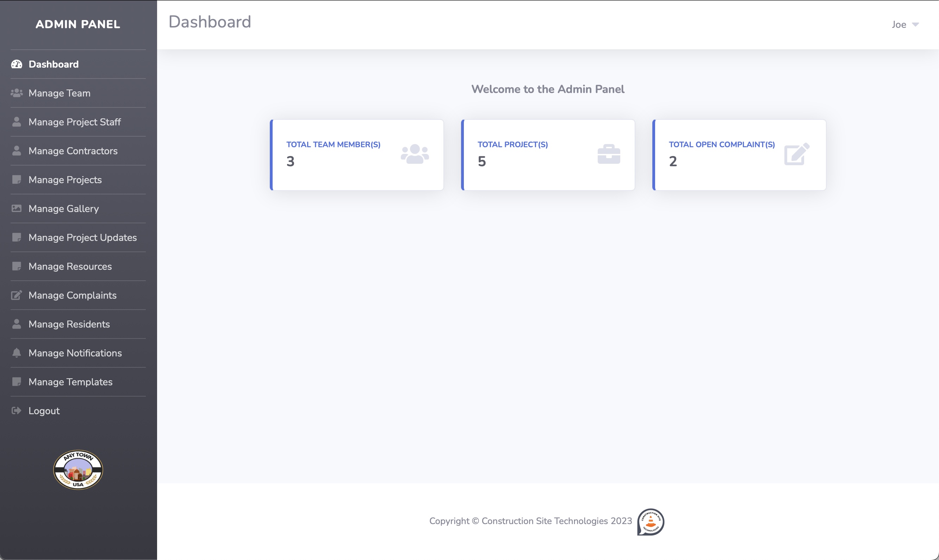This screenshot has height=560, width=939.
Task: Open the Dashboard menu item
Action: (x=78, y=64)
